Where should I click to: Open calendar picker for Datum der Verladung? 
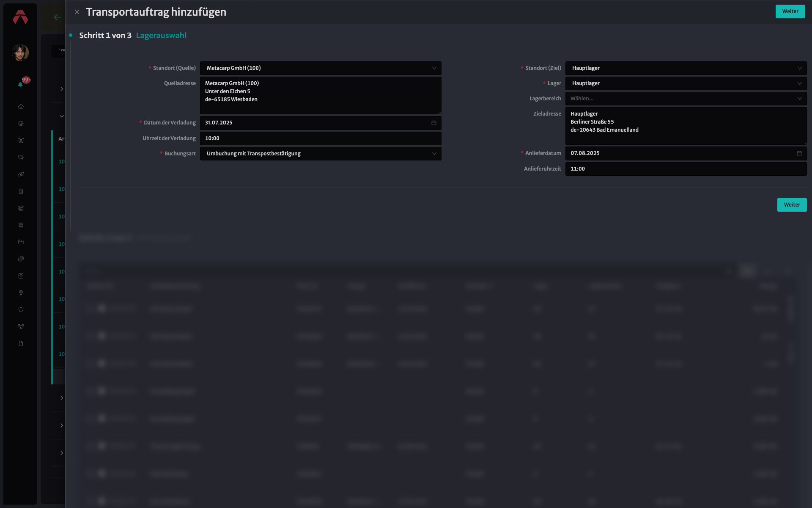tap(433, 123)
